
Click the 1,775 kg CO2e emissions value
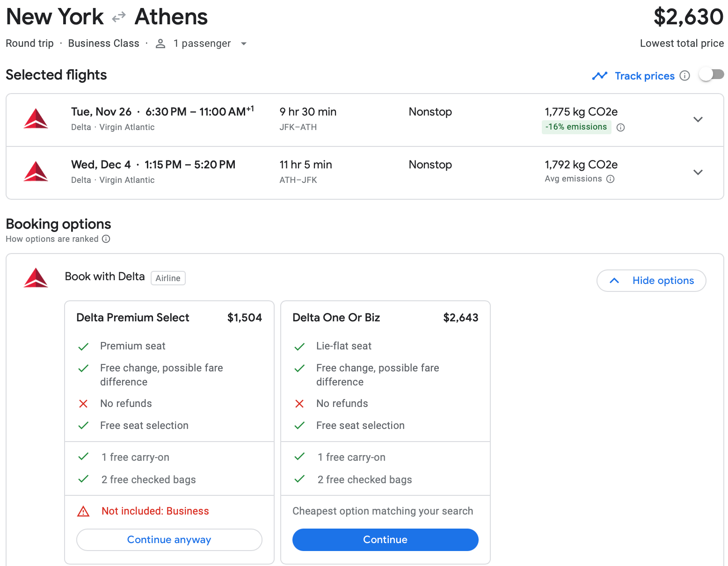(581, 112)
